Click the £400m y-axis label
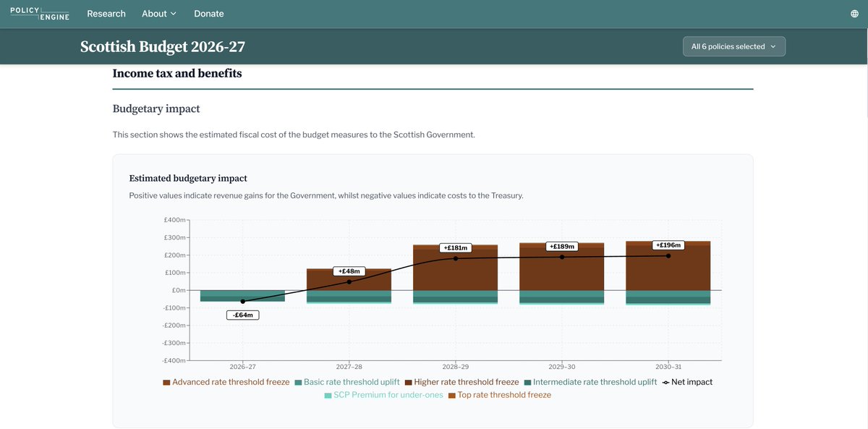The width and height of the screenshot is (868, 429). (174, 219)
